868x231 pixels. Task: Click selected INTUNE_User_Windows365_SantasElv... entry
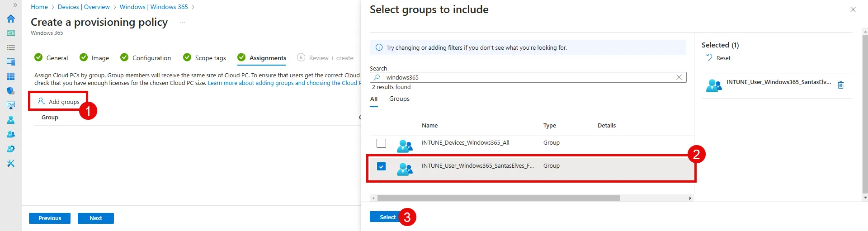[x=778, y=82]
